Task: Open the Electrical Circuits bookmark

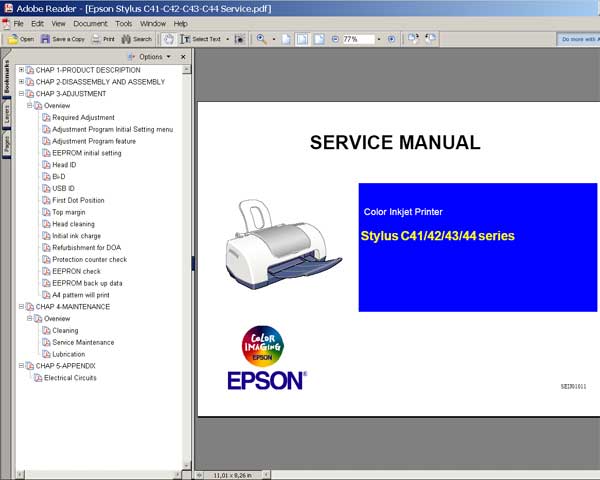Action: pos(70,378)
